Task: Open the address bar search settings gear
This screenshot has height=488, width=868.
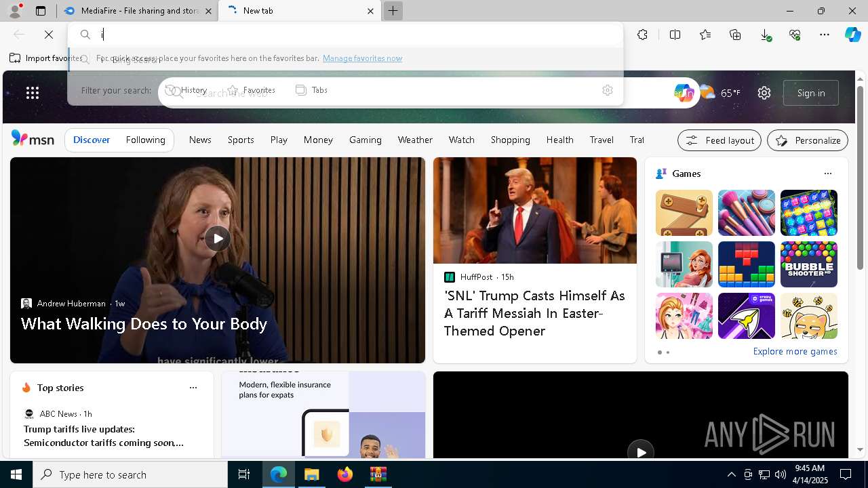Action: (608, 90)
